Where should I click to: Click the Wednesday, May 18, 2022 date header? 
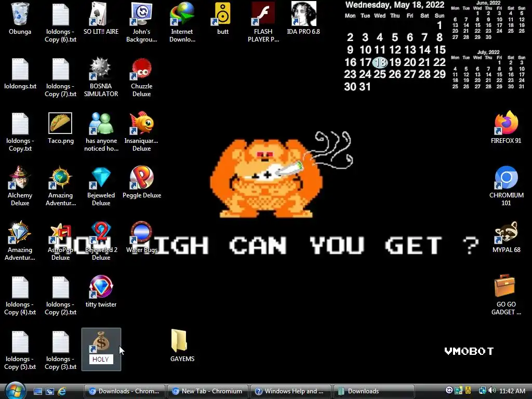[x=395, y=5]
